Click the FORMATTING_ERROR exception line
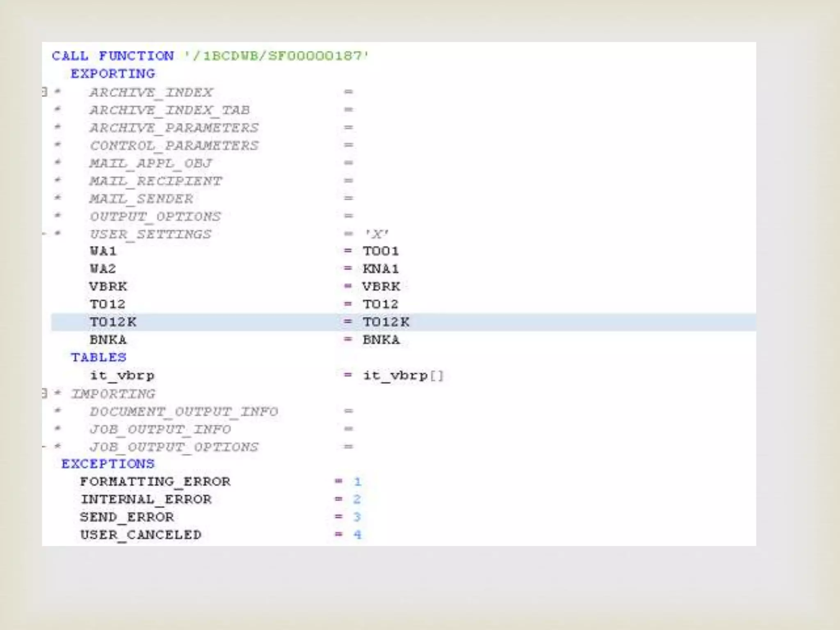The height and width of the screenshot is (630, 840). pyautogui.click(x=155, y=482)
